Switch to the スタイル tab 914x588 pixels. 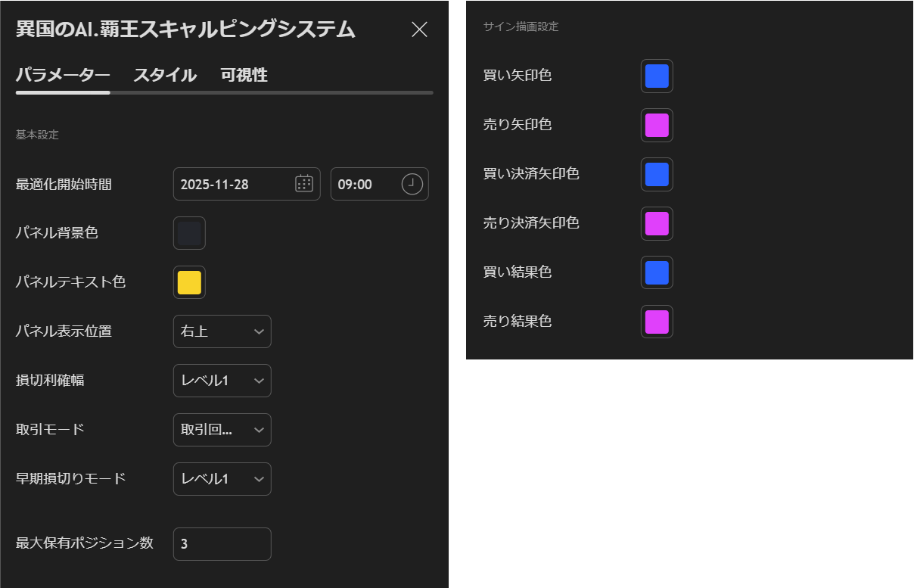tap(163, 75)
